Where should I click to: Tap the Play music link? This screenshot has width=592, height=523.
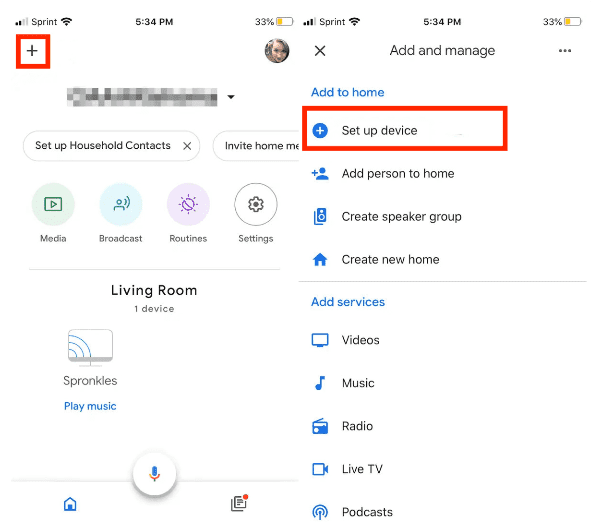coord(90,406)
